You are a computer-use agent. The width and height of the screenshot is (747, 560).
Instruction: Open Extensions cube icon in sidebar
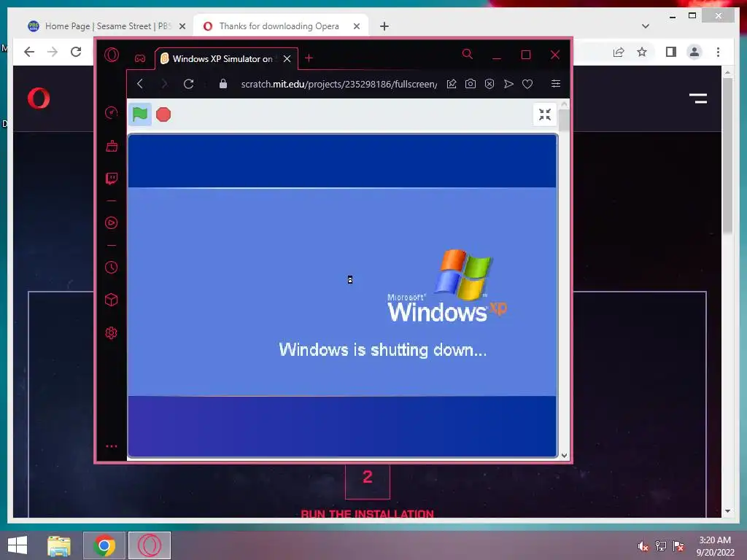(112, 300)
